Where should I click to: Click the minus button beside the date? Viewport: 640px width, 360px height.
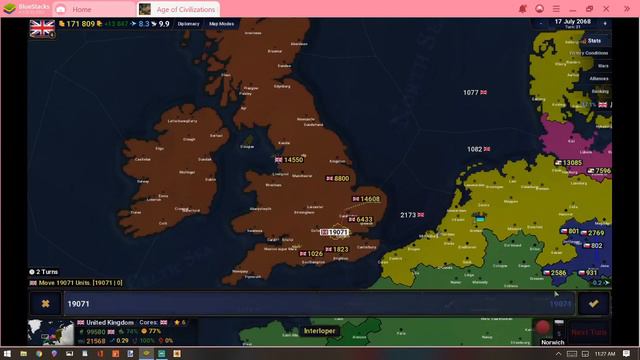pyautogui.click(x=541, y=24)
